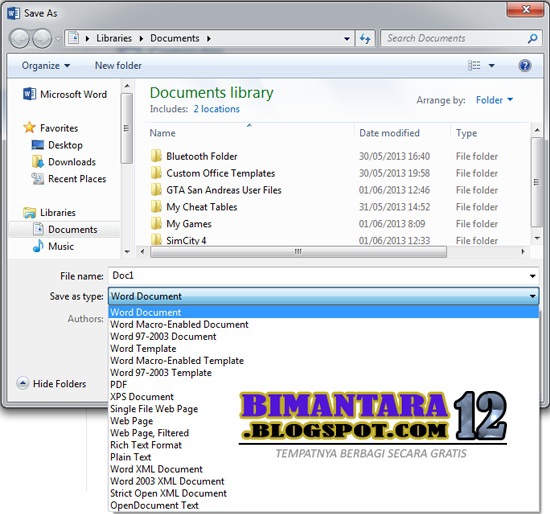Click the refresh icon beside address bar

click(365, 39)
